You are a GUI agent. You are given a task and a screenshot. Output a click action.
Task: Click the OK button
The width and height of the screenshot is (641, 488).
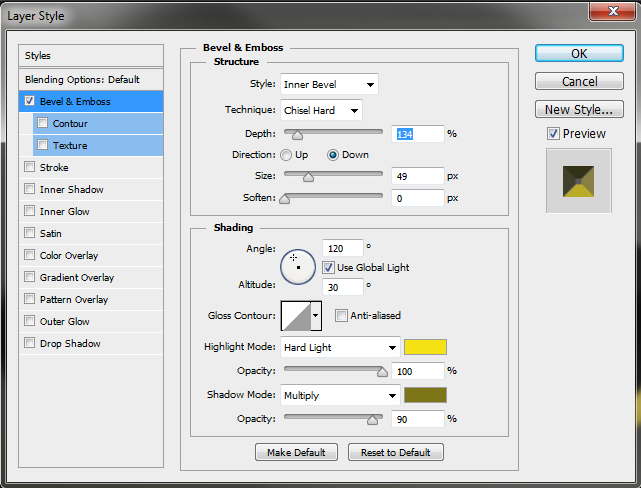579,54
